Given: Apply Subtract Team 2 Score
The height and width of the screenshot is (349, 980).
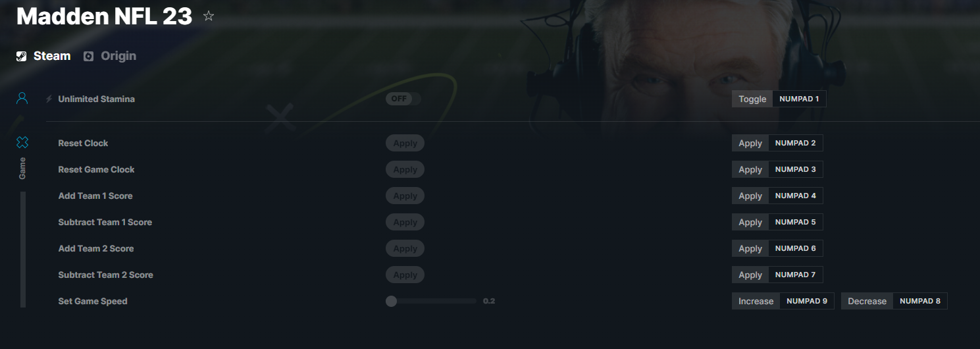Looking at the screenshot, I should 405,275.
